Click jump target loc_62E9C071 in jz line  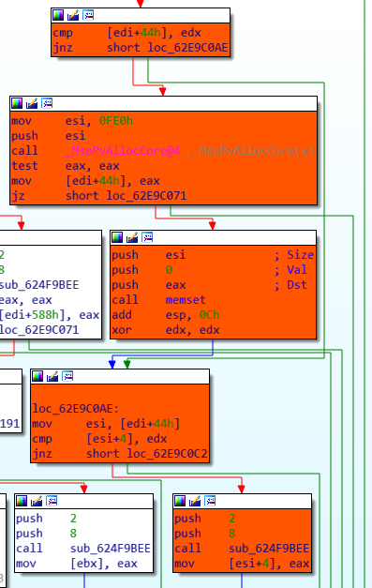(x=146, y=196)
